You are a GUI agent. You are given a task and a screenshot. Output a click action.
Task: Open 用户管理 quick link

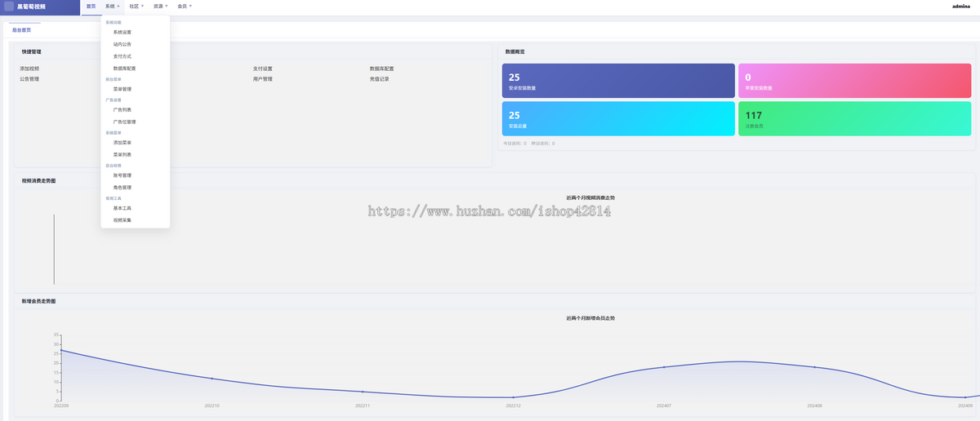pyautogui.click(x=263, y=79)
